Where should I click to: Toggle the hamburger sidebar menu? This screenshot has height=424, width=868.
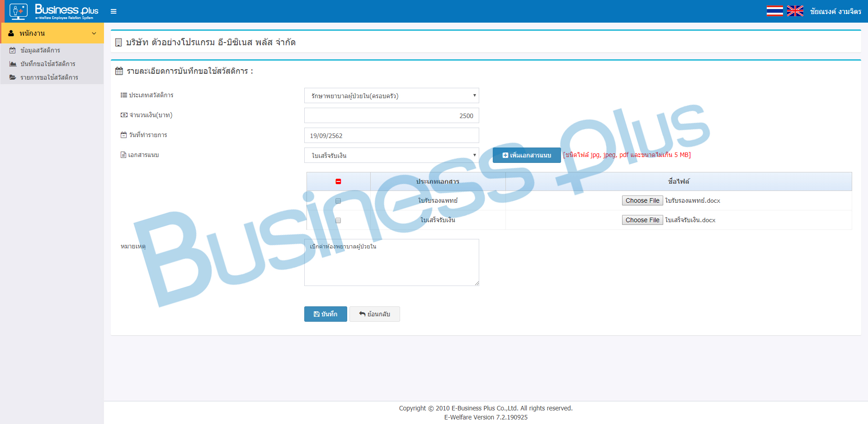(113, 11)
